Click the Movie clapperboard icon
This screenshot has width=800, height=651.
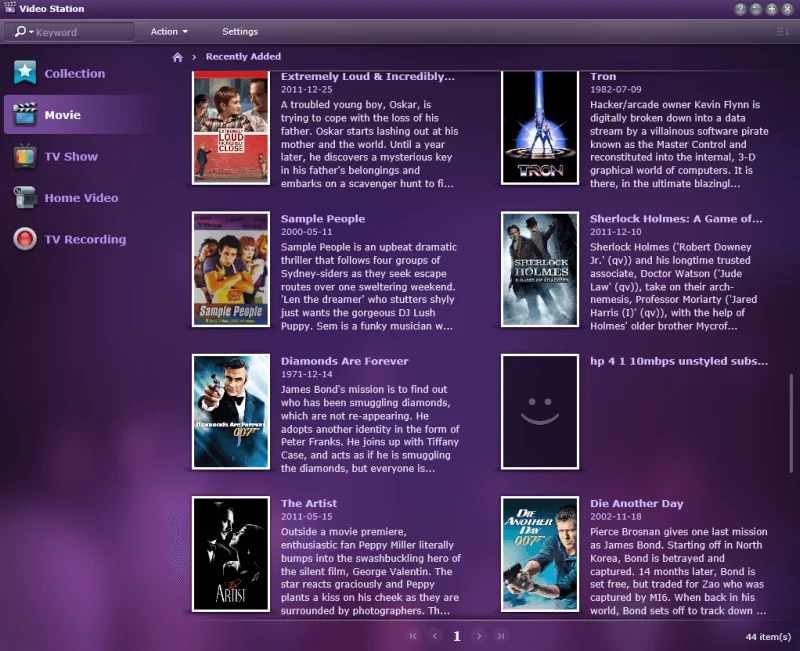25,115
